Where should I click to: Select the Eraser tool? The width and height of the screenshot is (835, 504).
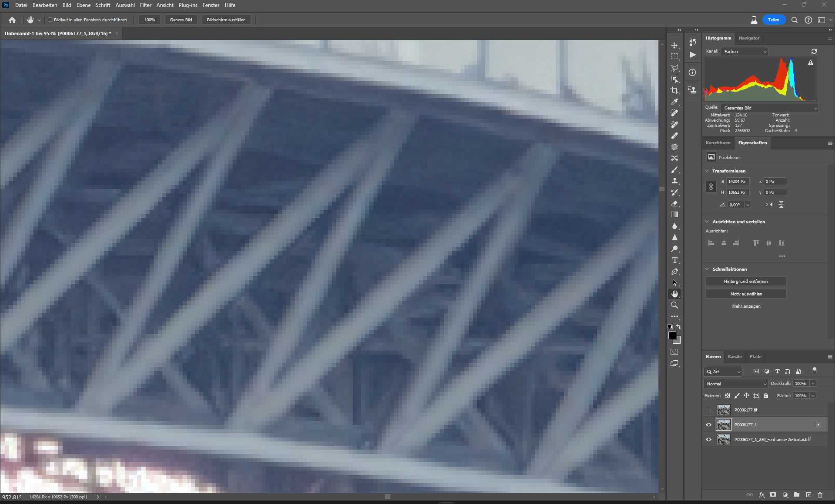[x=675, y=203]
